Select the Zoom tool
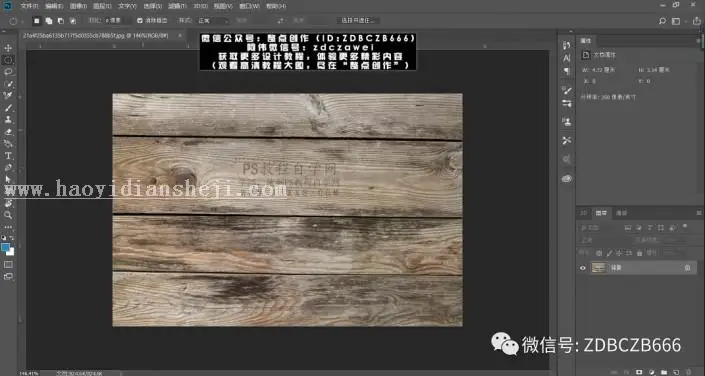705x376 pixels. pos(8,215)
